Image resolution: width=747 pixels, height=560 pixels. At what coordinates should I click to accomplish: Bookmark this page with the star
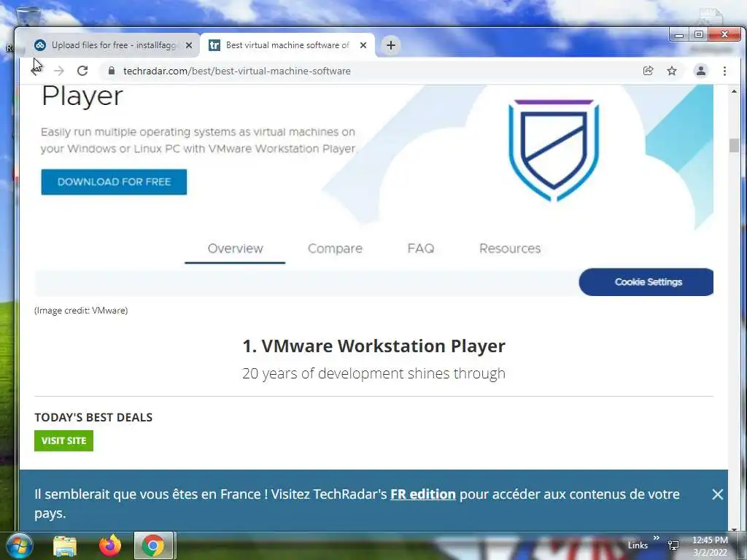(672, 71)
